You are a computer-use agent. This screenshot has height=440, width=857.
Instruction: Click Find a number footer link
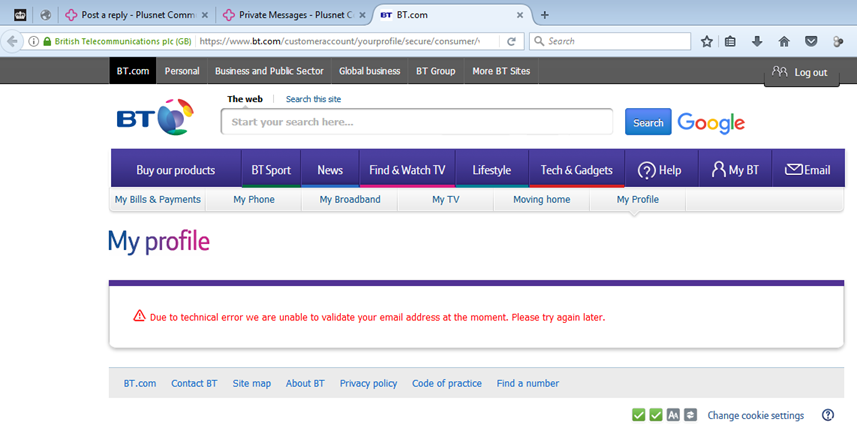(x=527, y=383)
